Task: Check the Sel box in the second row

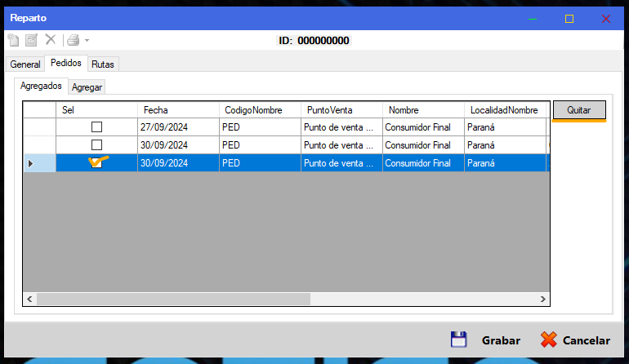Action: tap(96, 145)
